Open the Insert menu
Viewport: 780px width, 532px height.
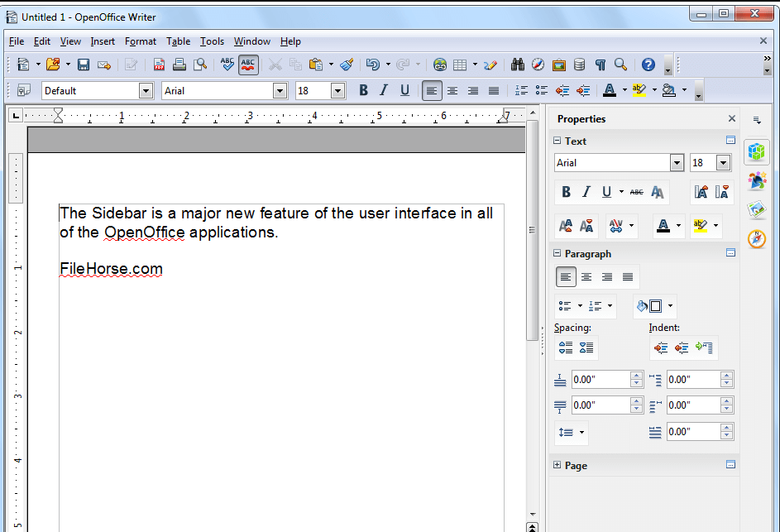pos(103,41)
